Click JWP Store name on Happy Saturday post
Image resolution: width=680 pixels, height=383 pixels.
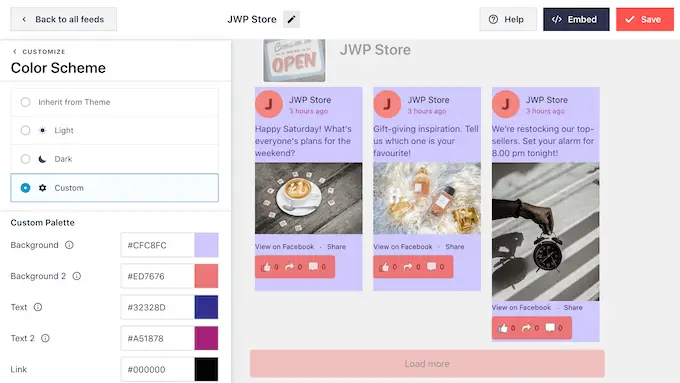(310, 100)
